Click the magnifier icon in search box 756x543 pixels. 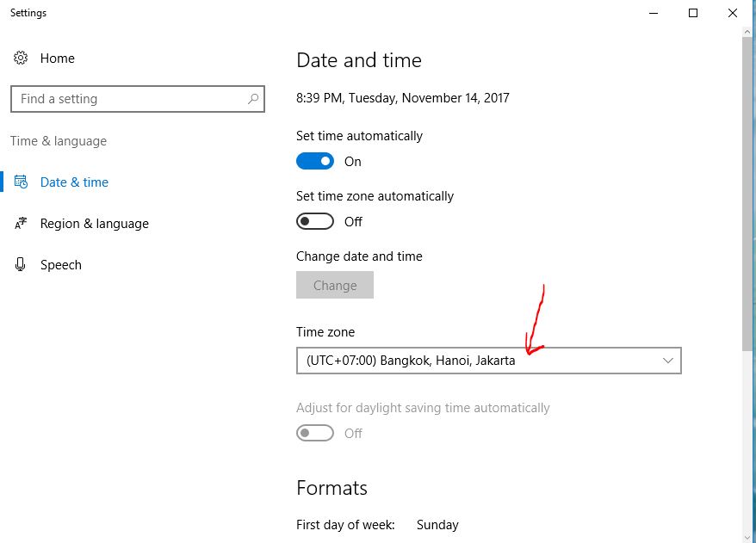pos(253,99)
